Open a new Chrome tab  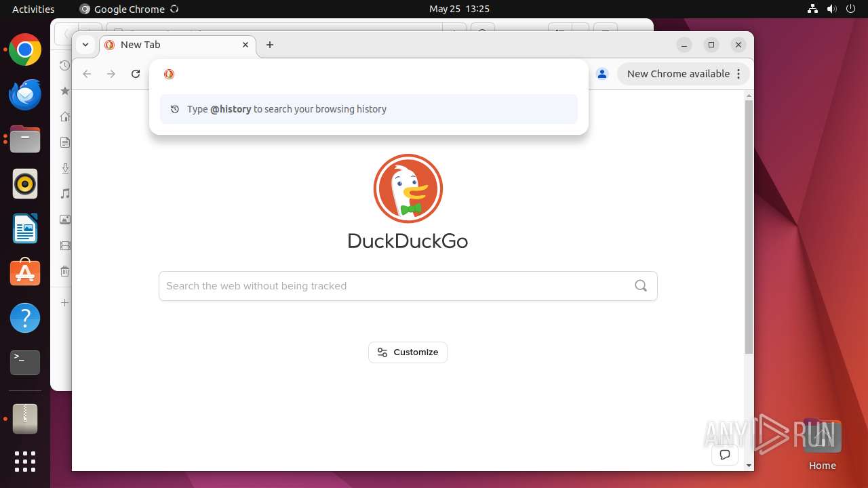pos(270,45)
